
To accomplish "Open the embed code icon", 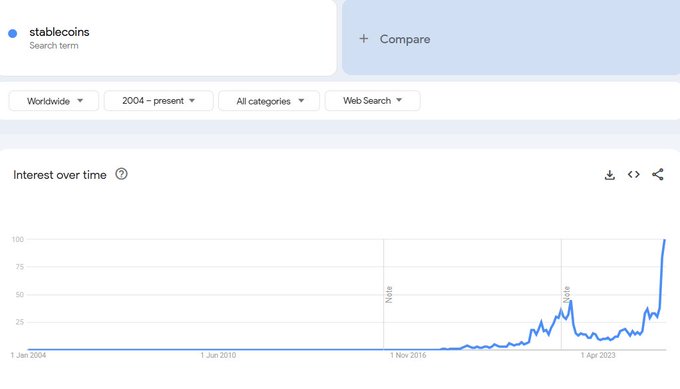I will 634,174.
